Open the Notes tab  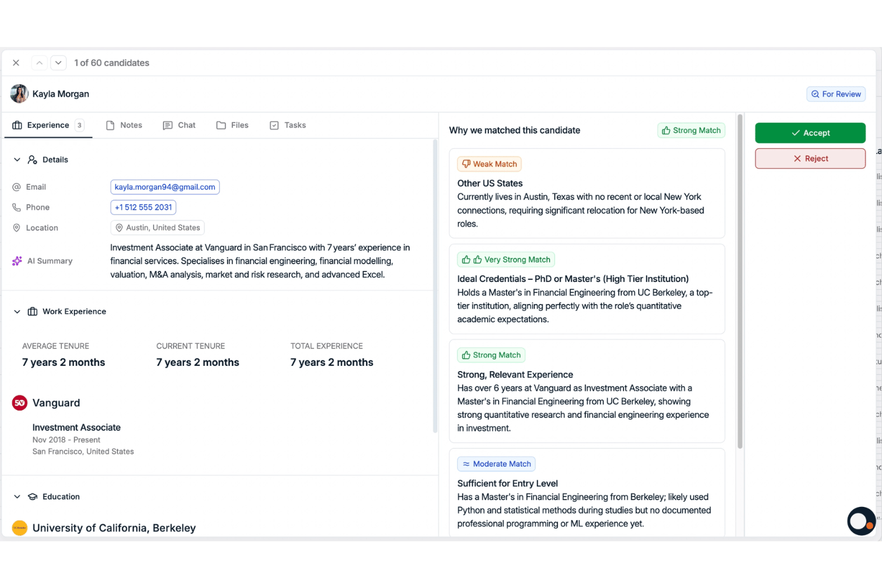pyautogui.click(x=124, y=125)
